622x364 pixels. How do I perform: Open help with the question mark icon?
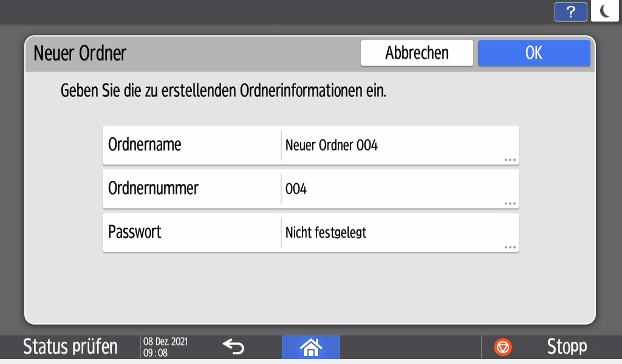point(570,12)
